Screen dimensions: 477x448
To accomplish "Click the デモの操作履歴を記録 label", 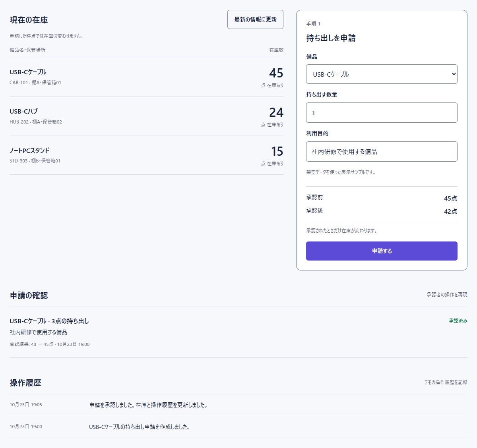I will click(446, 382).
